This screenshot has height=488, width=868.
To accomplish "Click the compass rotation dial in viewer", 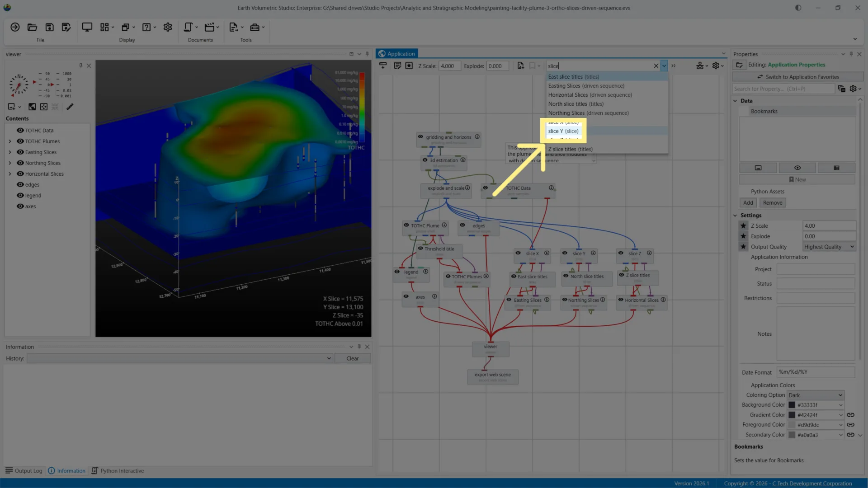I will click(x=19, y=84).
